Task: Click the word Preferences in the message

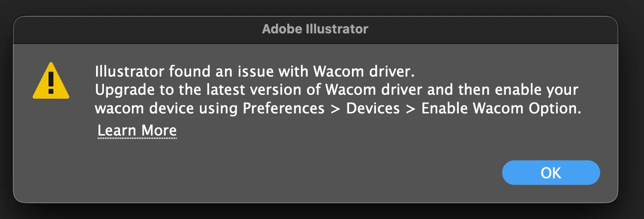Action: point(284,109)
